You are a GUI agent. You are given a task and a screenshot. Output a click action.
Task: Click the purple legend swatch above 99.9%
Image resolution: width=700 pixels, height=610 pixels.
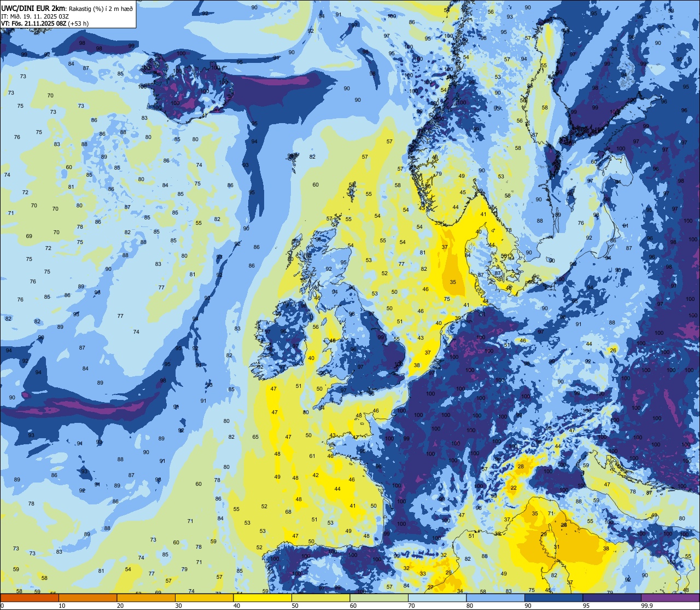(670, 597)
